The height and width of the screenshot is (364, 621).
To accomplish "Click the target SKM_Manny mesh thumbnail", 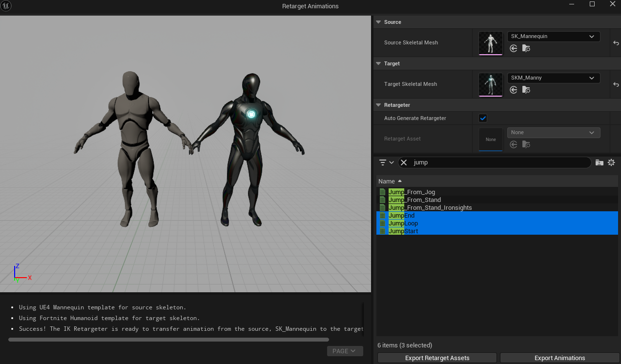I will [x=491, y=85].
